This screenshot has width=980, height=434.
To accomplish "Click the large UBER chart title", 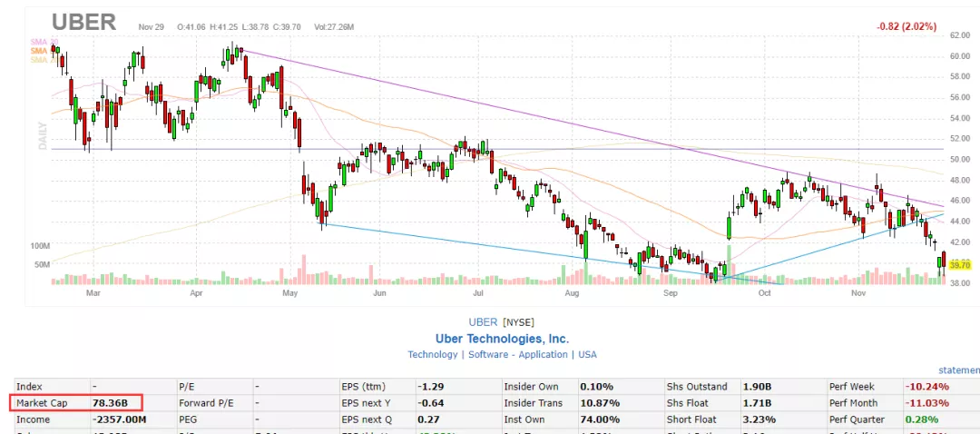I will [83, 22].
